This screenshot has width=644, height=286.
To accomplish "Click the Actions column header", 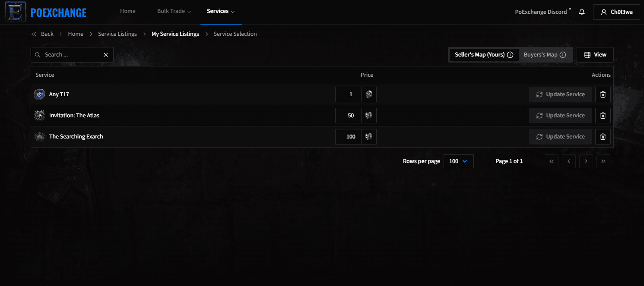I will [601, 75].
